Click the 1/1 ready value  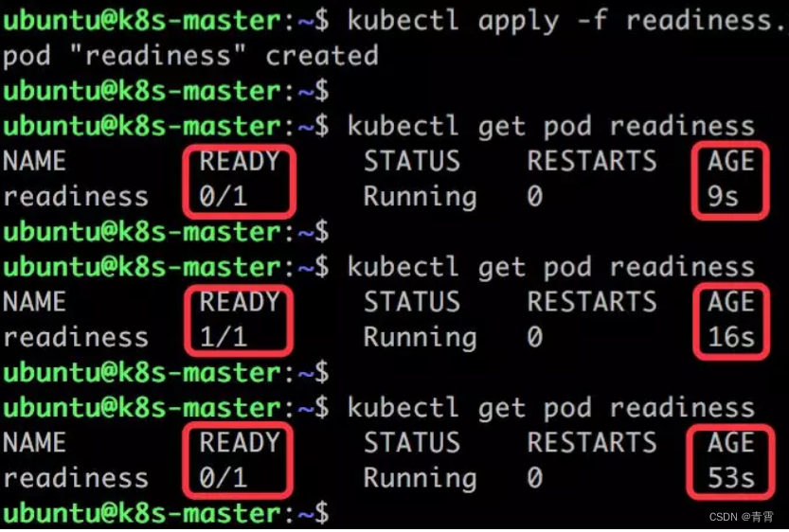click(x=224, y=337)
